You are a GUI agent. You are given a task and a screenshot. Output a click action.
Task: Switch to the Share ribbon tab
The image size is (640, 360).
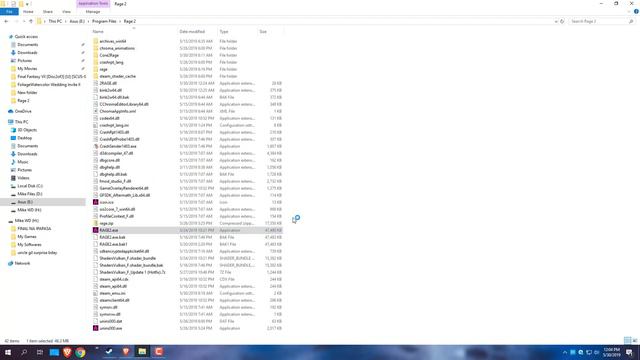pyautogui.click(x=48, y=12)
